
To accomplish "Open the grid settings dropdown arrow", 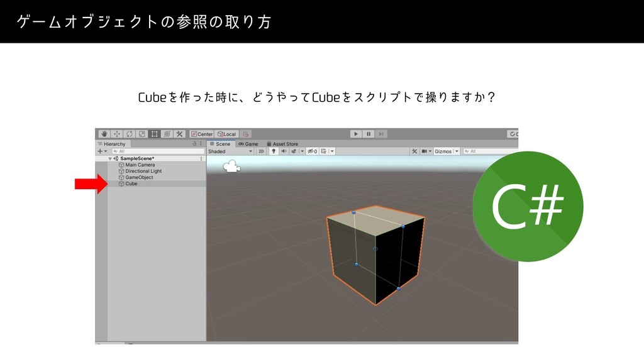I will [x=332, y=151].
